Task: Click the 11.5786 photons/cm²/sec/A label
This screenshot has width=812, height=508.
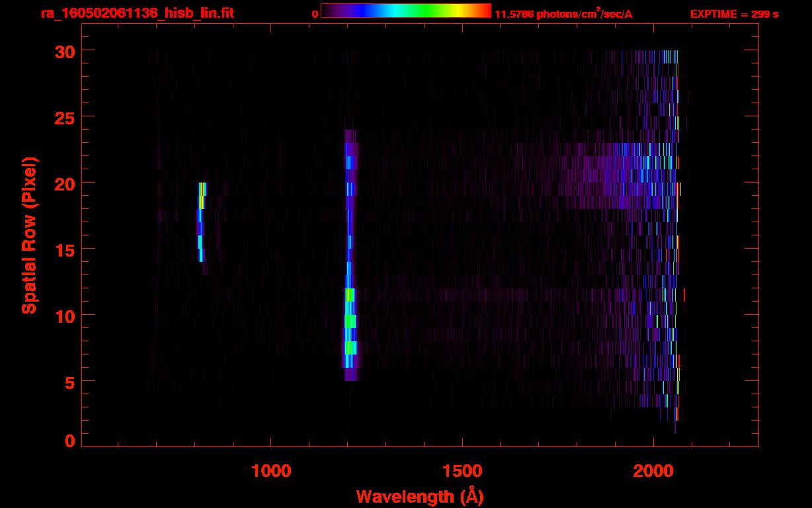Action: (x=563, y=13)
